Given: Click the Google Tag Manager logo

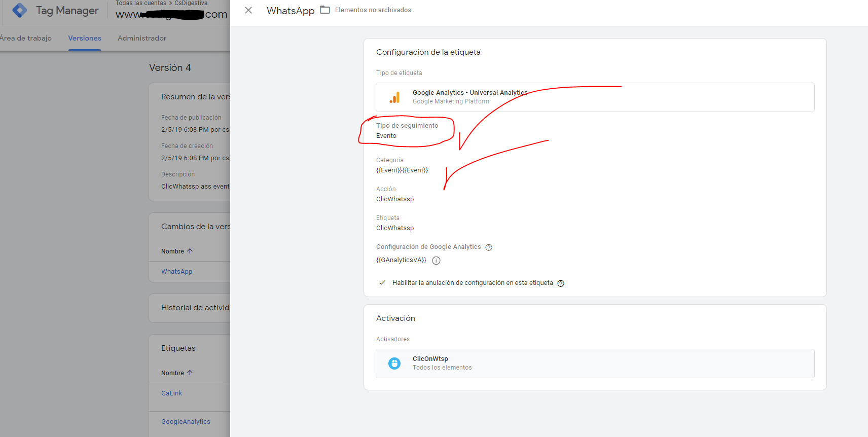Looking at the screenshot, I should [x=20, y=10].
